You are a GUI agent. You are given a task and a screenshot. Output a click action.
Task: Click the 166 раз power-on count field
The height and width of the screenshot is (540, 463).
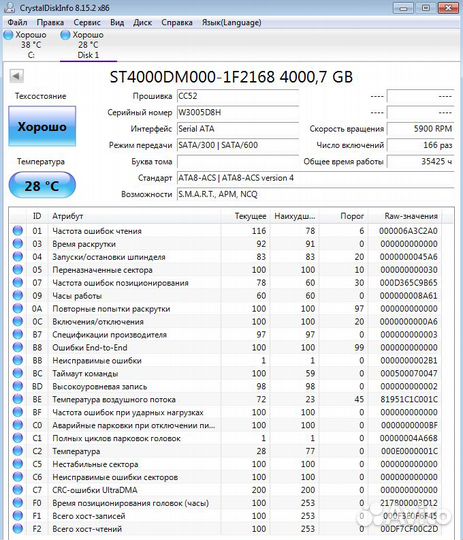click(x=420, y=145)
